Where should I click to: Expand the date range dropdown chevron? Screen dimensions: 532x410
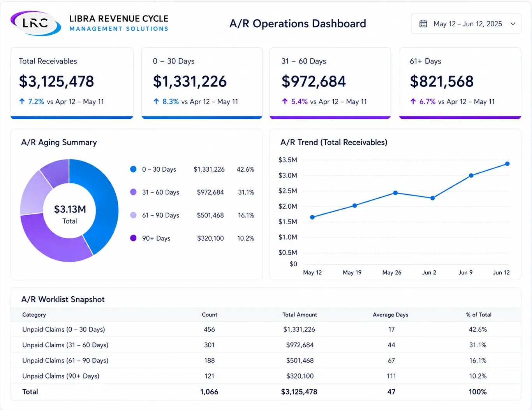(x=513, y=24)
